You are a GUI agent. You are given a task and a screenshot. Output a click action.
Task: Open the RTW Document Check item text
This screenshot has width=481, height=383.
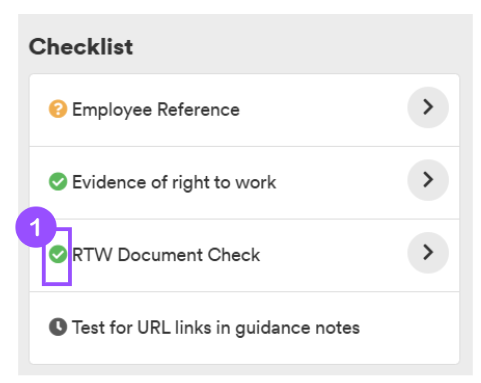tap(166, 255)
